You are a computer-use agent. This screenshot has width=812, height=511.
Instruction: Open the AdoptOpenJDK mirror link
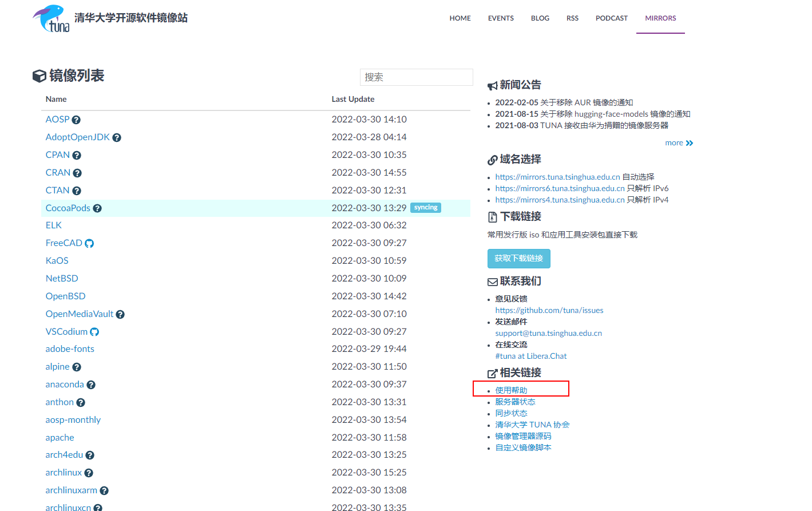point(77,137)
